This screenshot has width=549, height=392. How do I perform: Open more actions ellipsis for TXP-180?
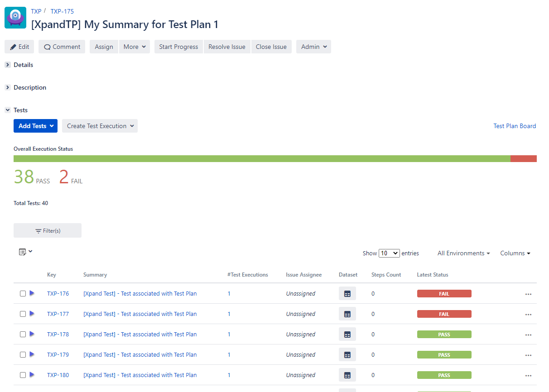(528, 376)
